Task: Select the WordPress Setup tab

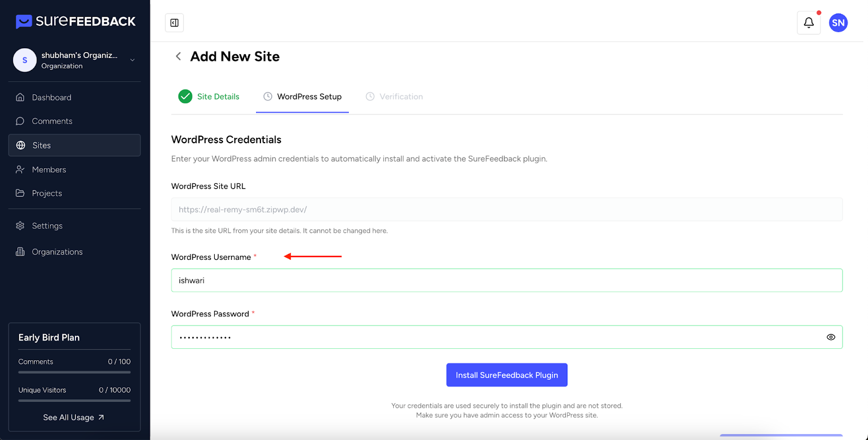Action: [x=303, y=97]
